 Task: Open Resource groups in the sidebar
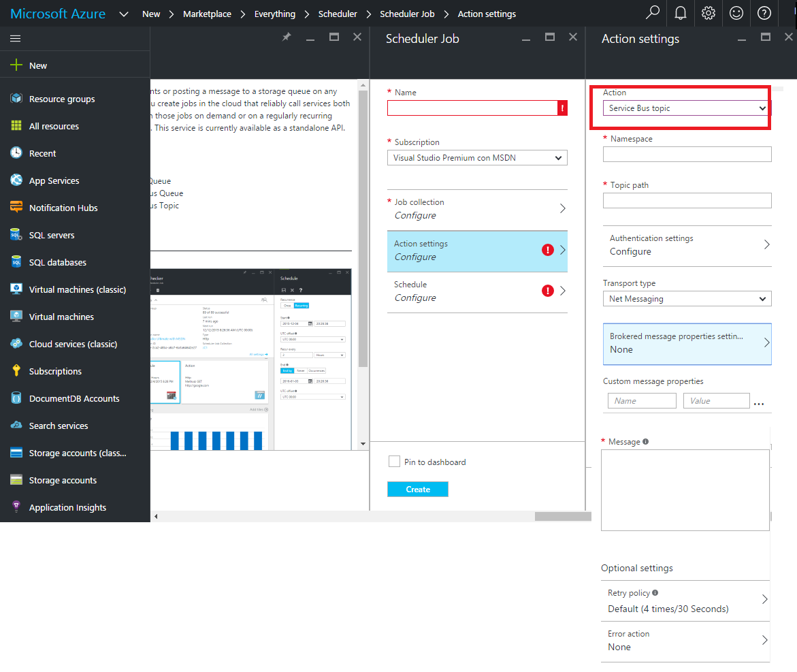pos(61,99)
